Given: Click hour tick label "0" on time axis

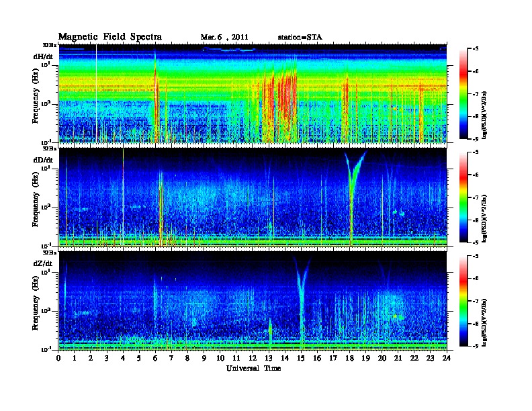Looking at the screenshot, I should click(x=58, y=358).
